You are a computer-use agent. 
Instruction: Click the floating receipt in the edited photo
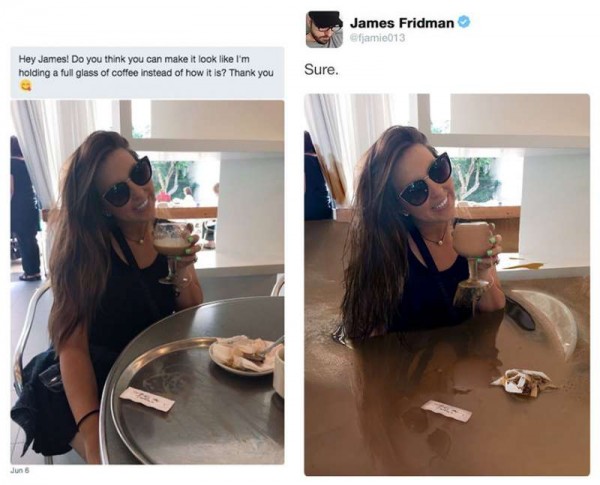pyautogui.click(x=446, y=411)
